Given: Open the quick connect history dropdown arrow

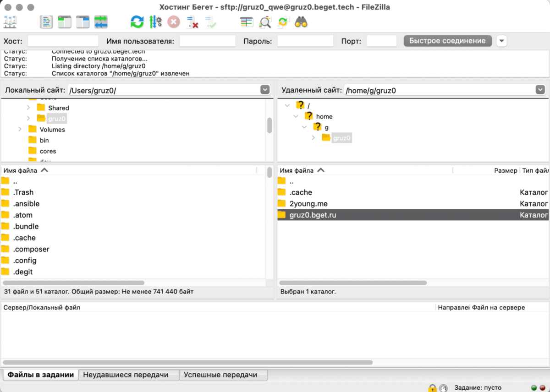Looking at the screenshot, I should 502,41.
